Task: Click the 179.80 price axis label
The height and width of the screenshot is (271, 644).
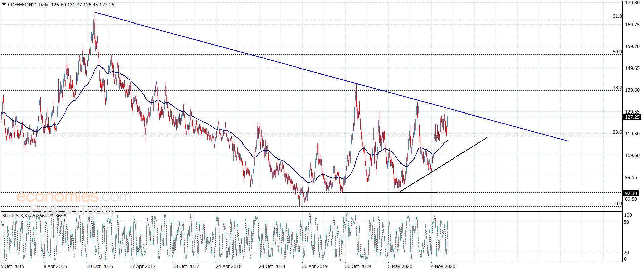Action: point(632,3)
